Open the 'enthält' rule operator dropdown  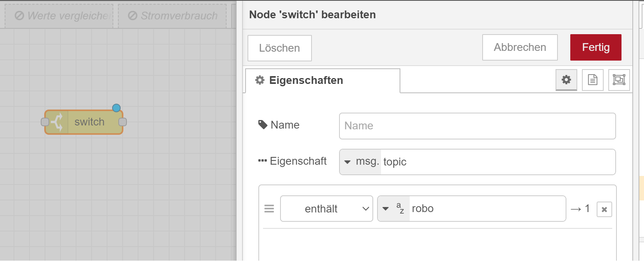pos(326,209)
